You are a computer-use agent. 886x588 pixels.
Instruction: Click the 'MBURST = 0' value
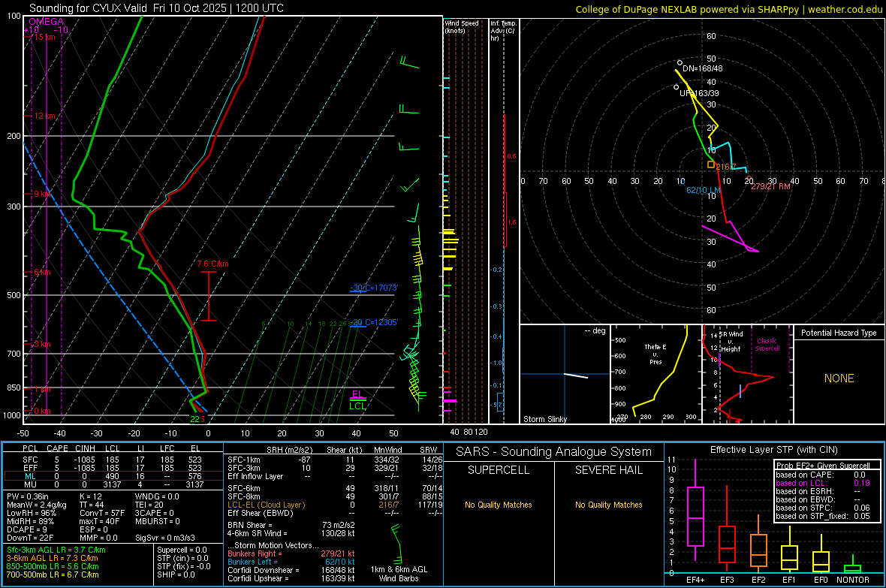point(157,521)
